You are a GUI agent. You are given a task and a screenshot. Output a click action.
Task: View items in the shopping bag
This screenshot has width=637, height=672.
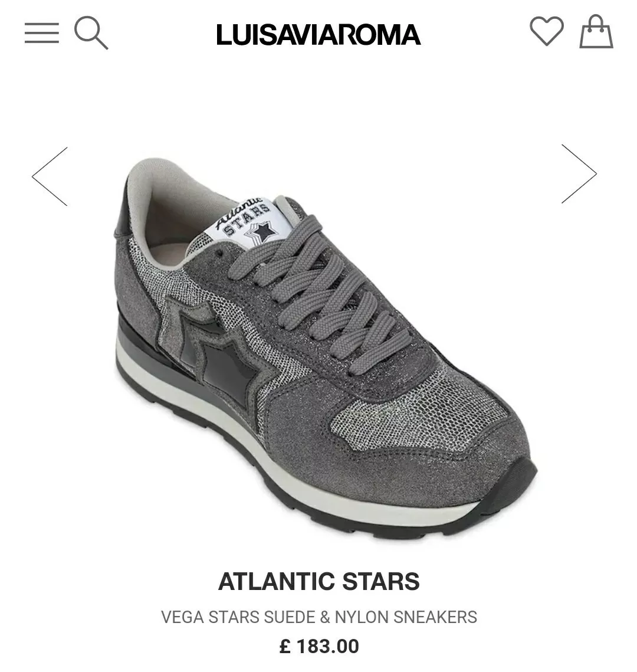pyautogui.click(x=596, y=32)
